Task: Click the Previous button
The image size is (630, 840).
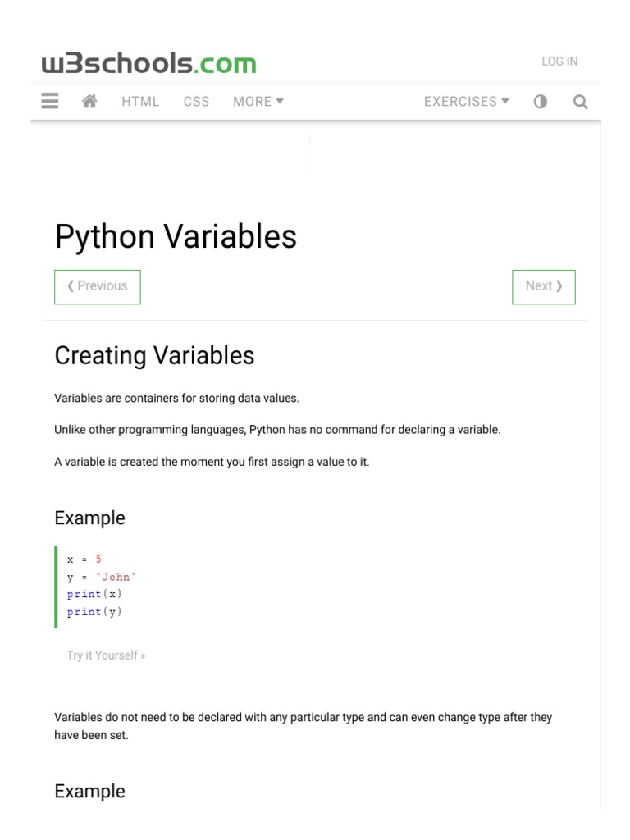Action: (98, 286)
